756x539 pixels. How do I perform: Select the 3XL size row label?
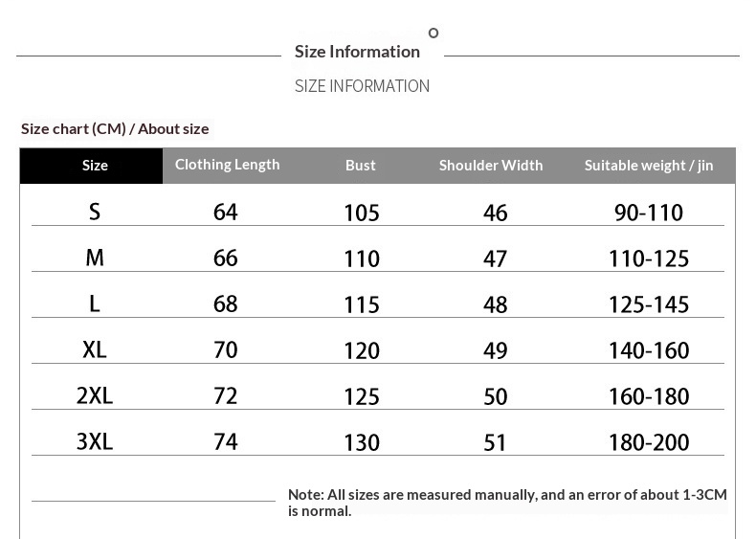tap(95, 441)
